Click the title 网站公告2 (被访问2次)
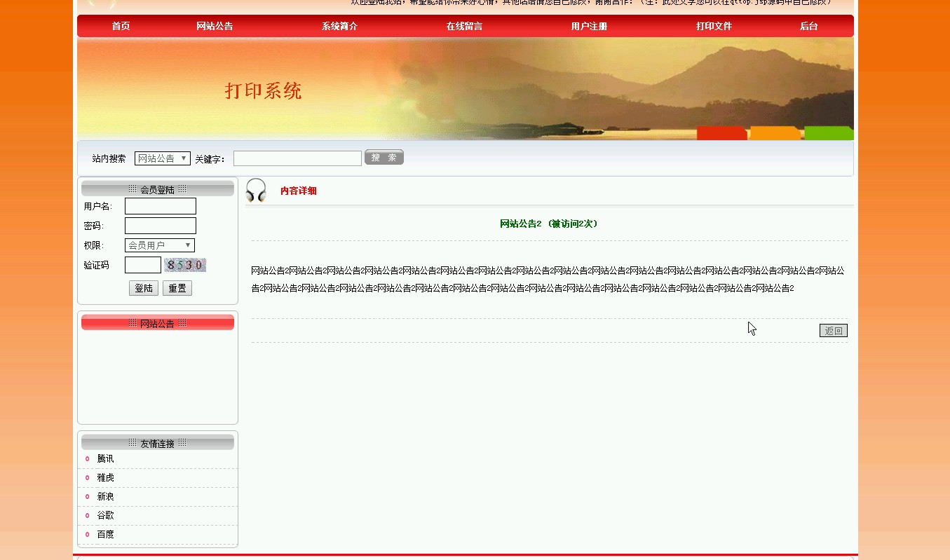The image size is (950, 560). click(550, 224)
